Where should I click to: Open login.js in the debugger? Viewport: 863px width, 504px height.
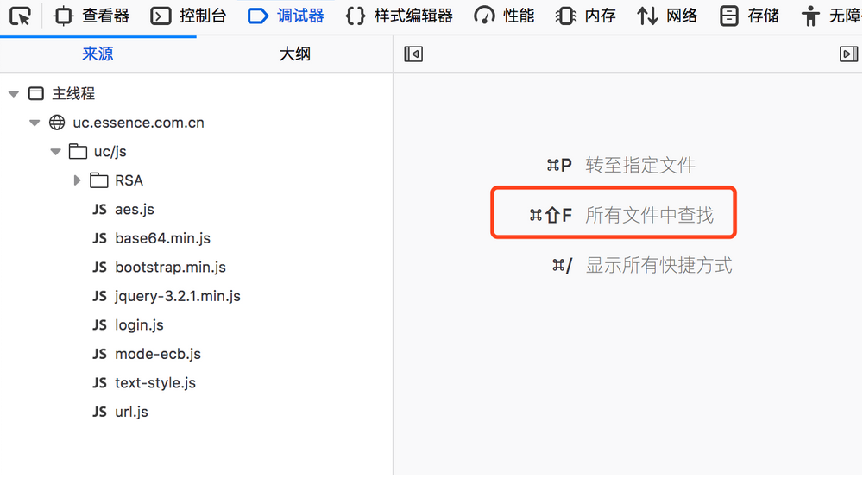tap(137, 324)
